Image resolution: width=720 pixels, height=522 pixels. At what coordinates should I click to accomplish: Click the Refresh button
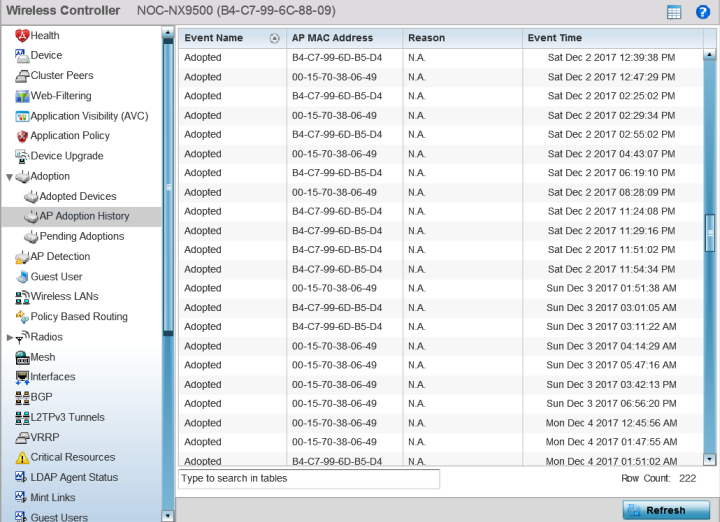click(666, 510)
